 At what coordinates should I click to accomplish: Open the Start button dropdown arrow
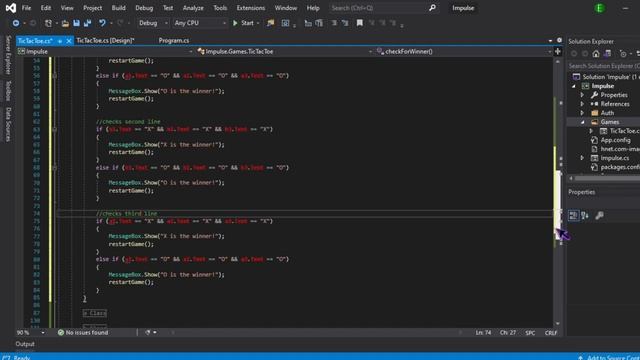coord(258,23)
